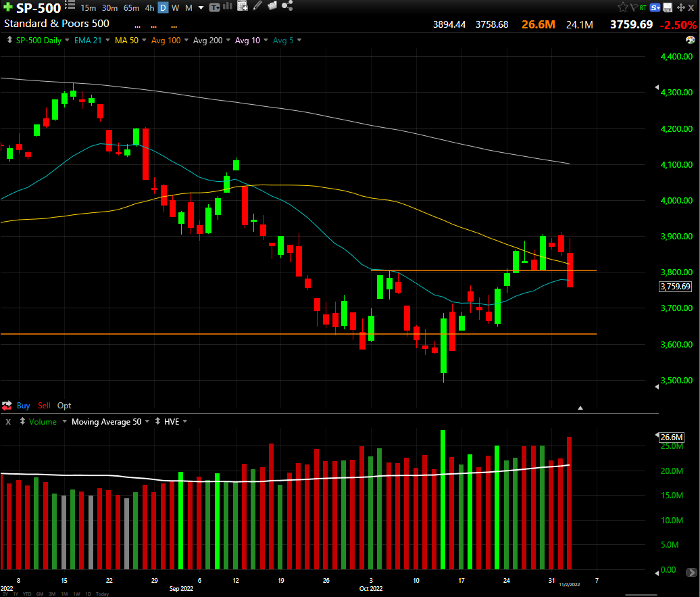Switch to the 65m timeframe
Image resolution: width=700 pixels, height=597 pixels.
(131, 8)
